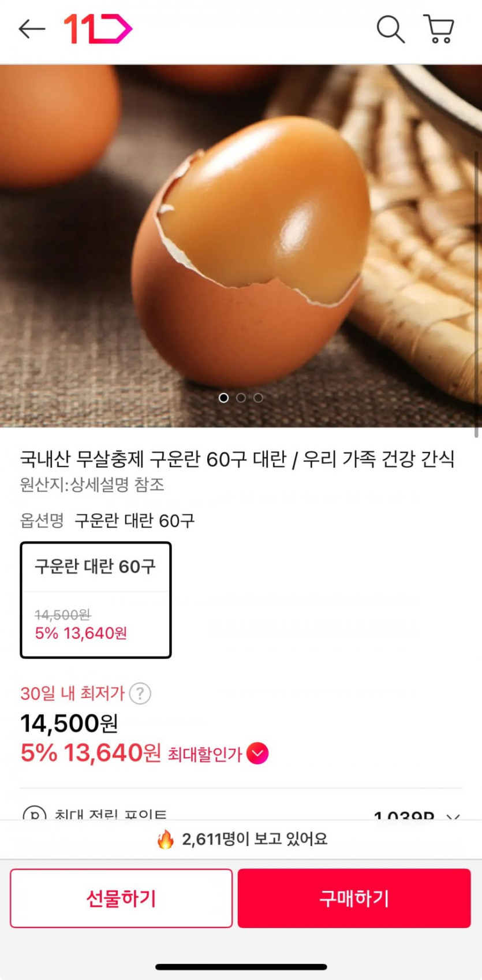The width and height of the screenshot is (482, 980).
Task: Tap the fire icon by viewer count
Action: (x=166, y=839)
